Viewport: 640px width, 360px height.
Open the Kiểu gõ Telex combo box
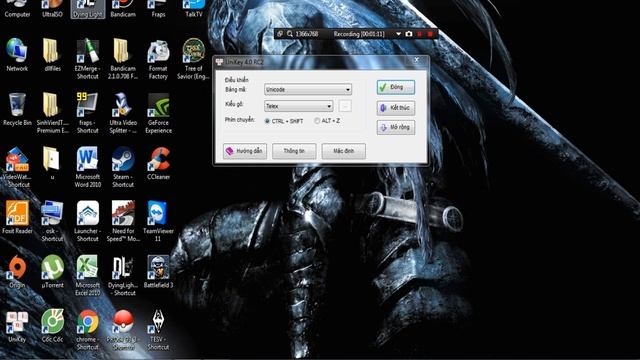pos(299,106)
